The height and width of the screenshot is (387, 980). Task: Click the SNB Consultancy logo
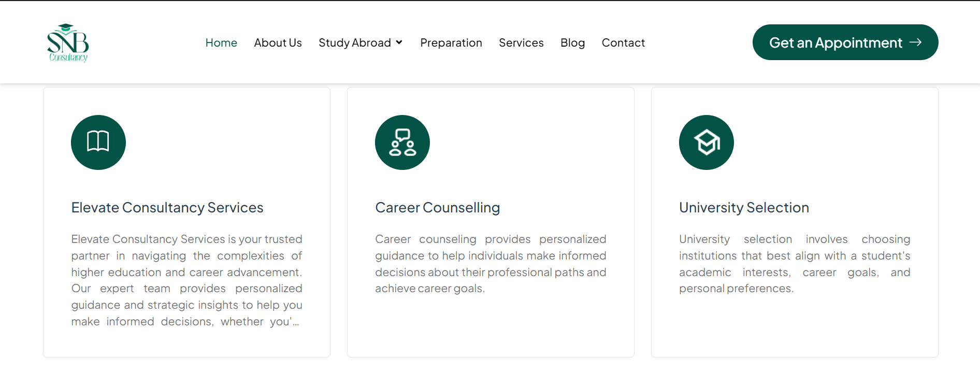click(68, 43)
